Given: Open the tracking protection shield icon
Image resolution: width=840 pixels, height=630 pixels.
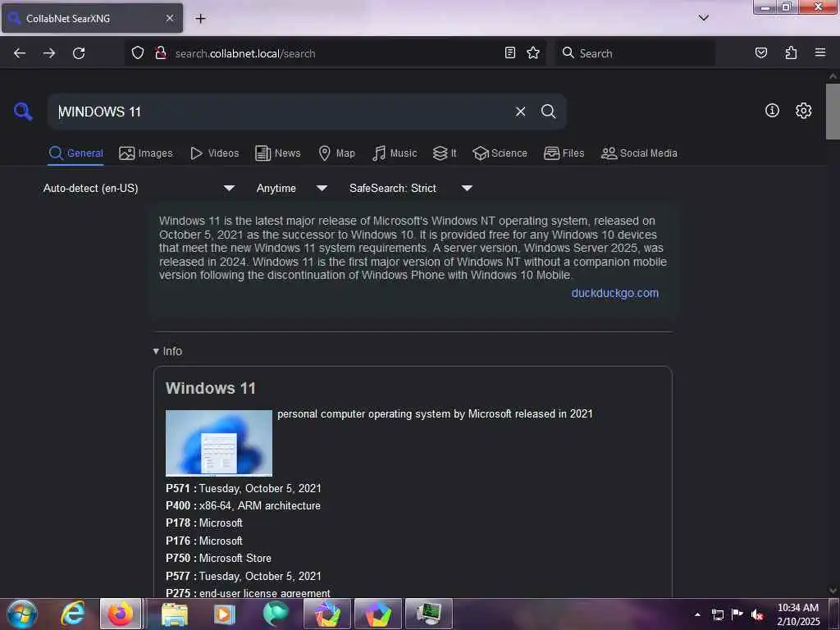Looking at the screenshot, I should coord(138,53).
